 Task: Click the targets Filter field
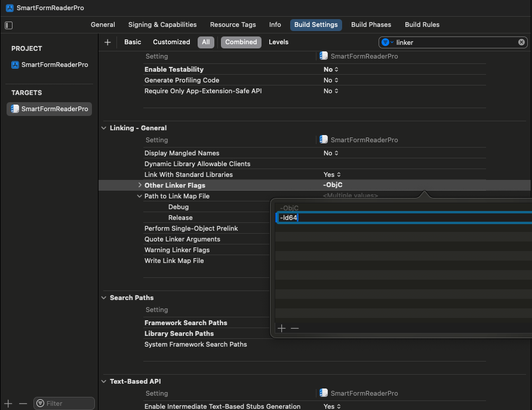pos(64,403)
